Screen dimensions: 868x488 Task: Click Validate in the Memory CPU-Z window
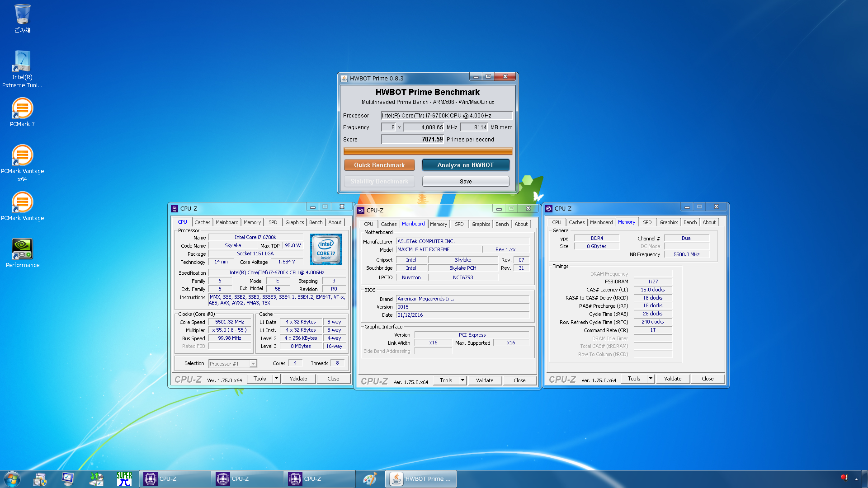[x=673, y=379]
